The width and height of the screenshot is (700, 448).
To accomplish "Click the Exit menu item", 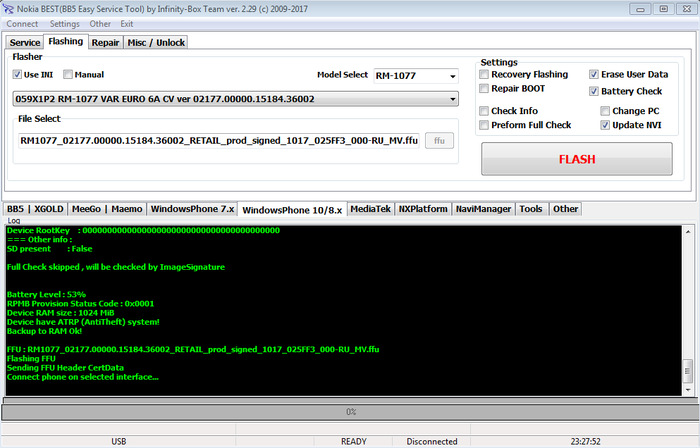I will click(x=126, y=24).
